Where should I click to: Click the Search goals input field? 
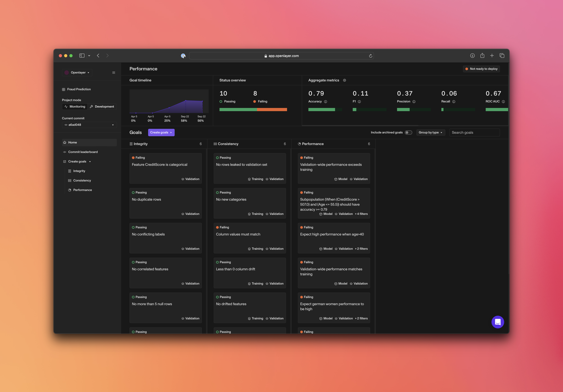point(474,133)
